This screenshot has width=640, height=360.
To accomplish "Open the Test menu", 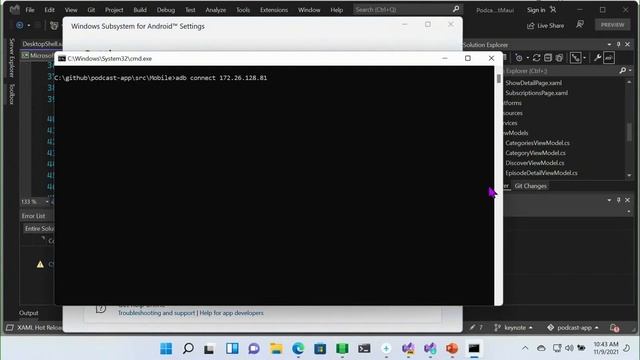I will pyautogui.click(x=190, y=10).
